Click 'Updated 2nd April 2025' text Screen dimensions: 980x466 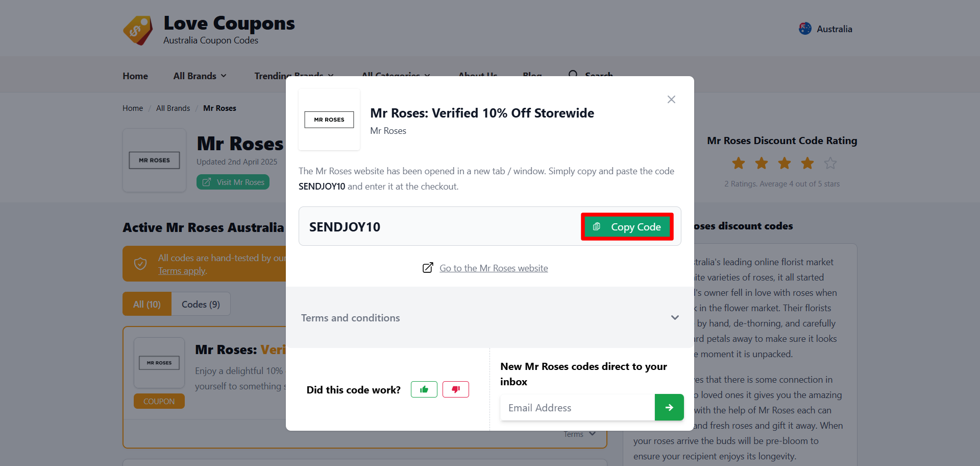tap(237, 161)
